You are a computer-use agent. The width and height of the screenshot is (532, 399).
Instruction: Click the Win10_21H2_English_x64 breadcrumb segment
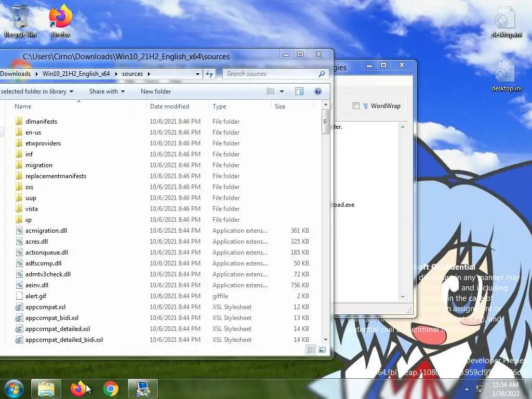point(76,74)
